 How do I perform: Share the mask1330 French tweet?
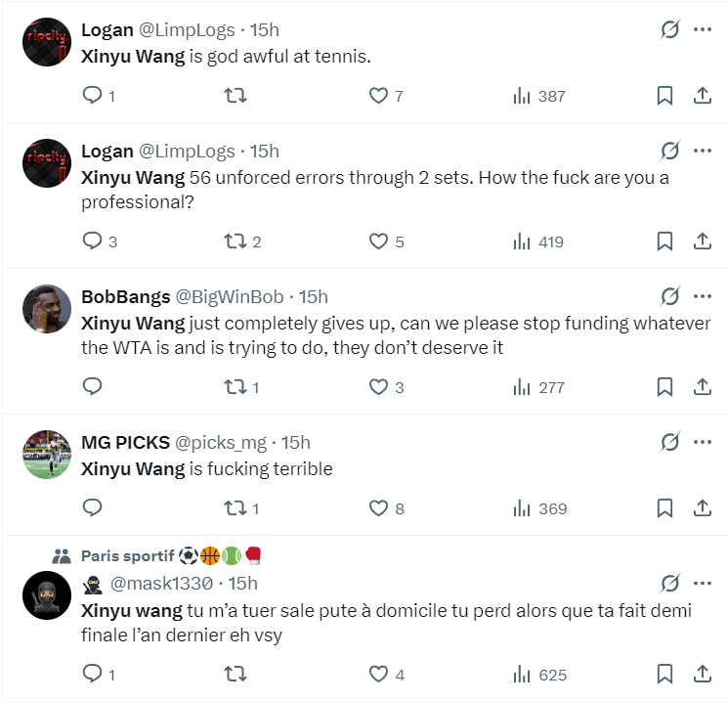(x=702, y=674)
